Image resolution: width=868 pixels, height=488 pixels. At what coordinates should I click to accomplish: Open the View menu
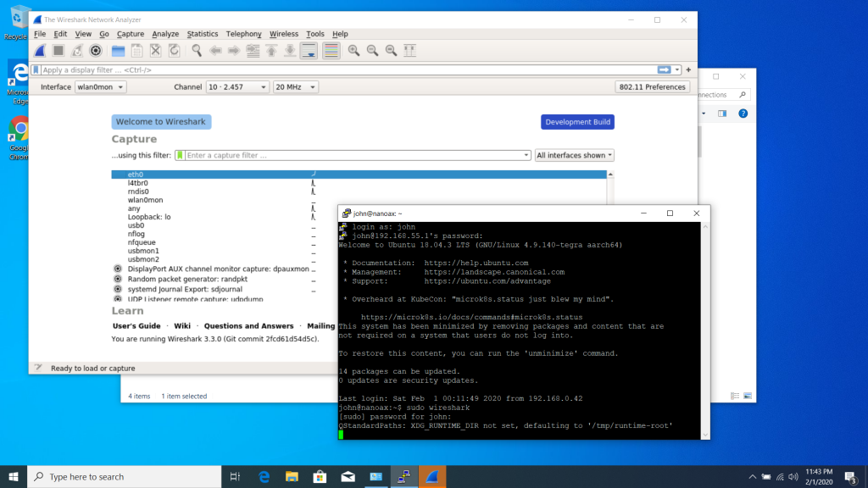point(83,34)
